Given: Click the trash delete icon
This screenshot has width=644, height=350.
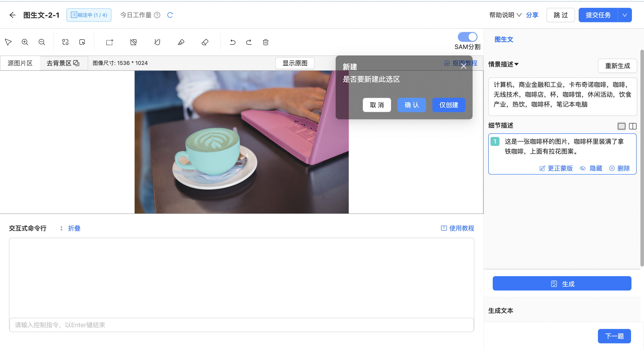Looking at the screenshot, I should pyautogui.click(x=266, y=42).
